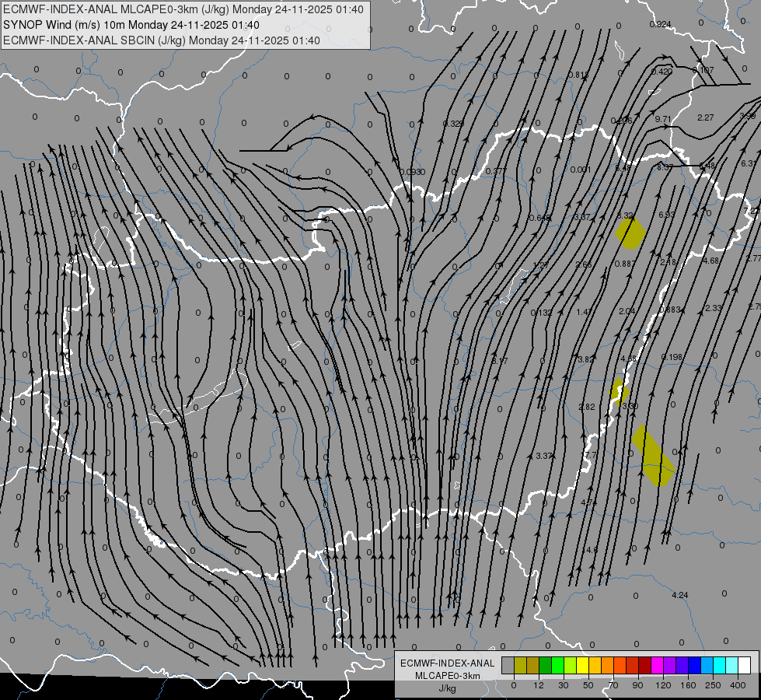The image size is (761, 700).
Task: Click the map value 2.82
Action: (587, 407)
